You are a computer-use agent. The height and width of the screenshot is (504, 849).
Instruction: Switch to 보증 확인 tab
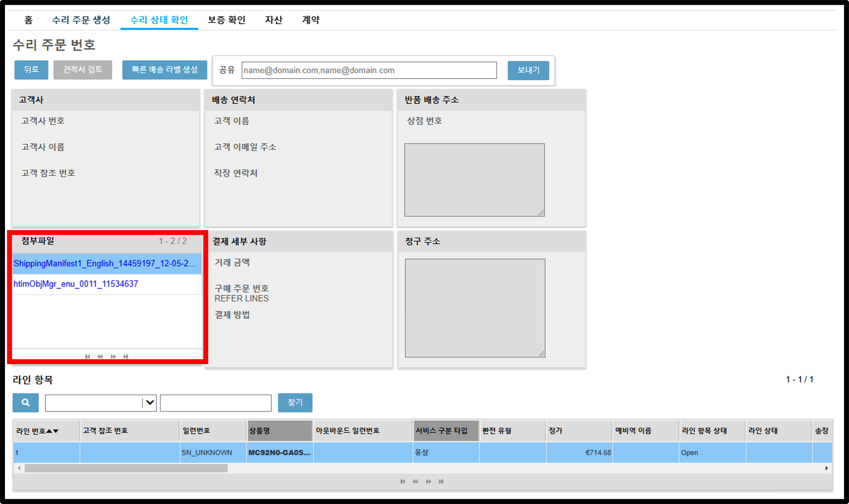226,20
